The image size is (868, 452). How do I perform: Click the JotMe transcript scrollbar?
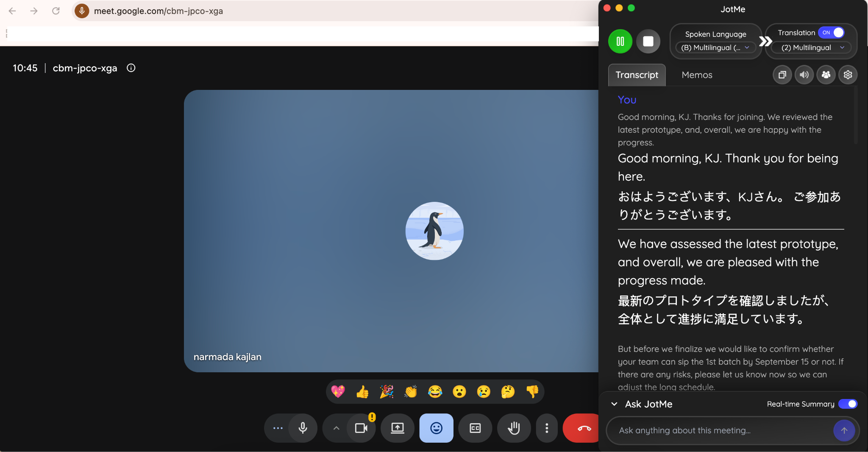855,115
